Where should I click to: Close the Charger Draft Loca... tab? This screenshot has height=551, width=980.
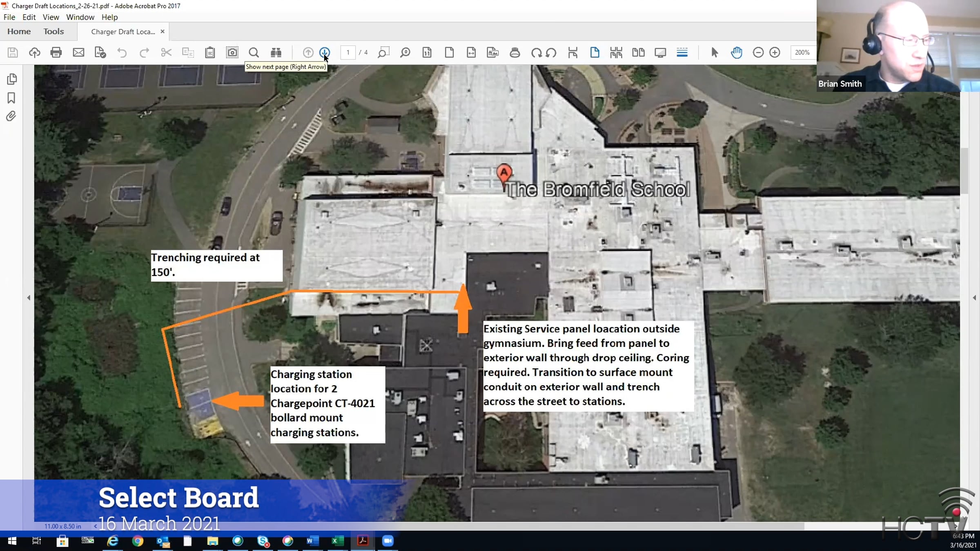click(x=163, y=31)
